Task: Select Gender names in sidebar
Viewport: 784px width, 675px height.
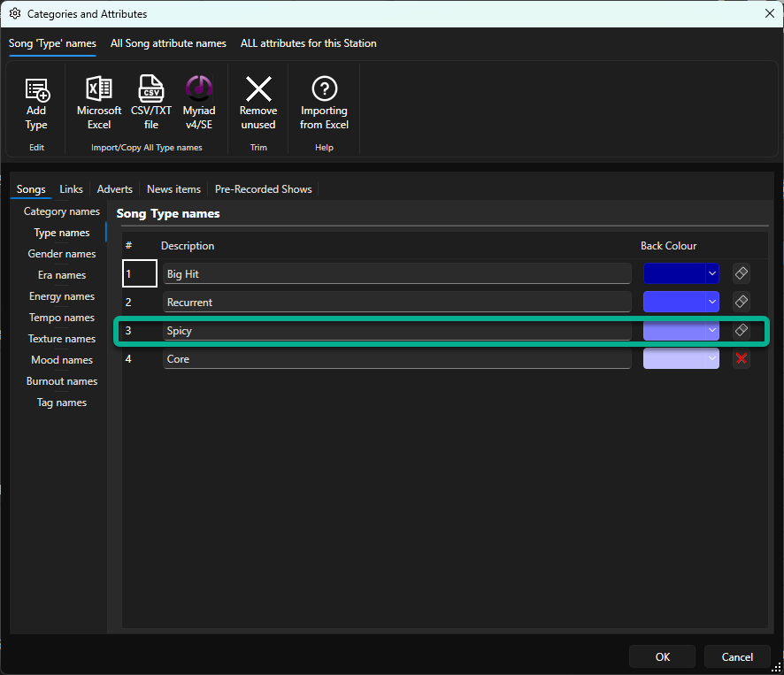Action: point(62,254)
